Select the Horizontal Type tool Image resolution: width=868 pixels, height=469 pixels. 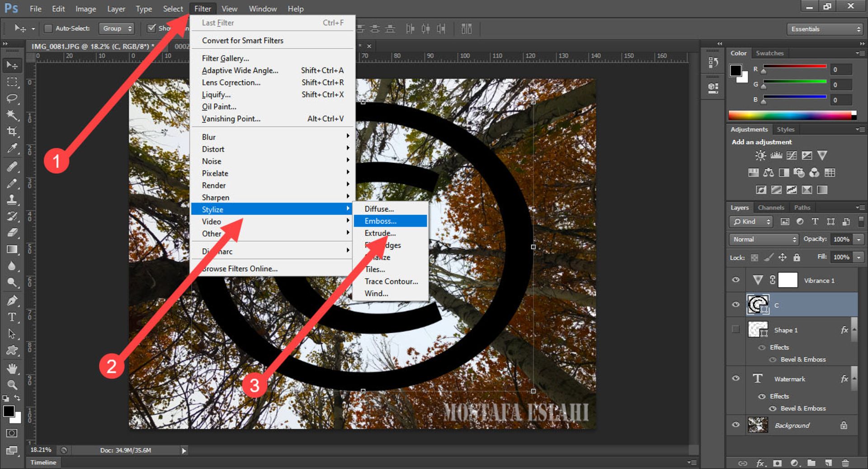pyautogui.click(x=12, y=317)
